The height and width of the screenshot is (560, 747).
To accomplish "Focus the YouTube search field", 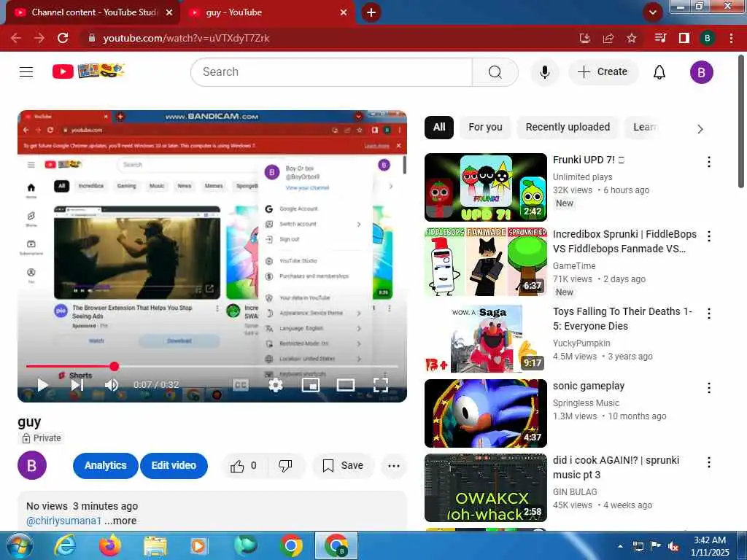I will tap(332, 72).
